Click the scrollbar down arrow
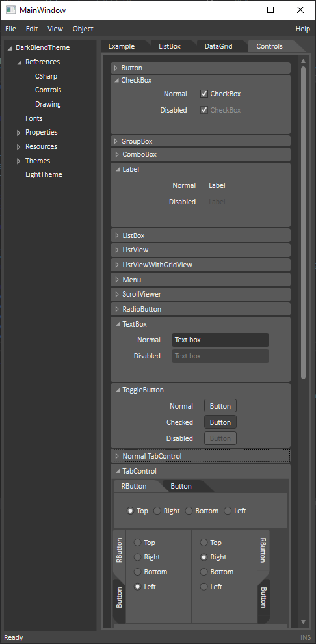Viewport: 316px width, 644px height. point(303,622)
